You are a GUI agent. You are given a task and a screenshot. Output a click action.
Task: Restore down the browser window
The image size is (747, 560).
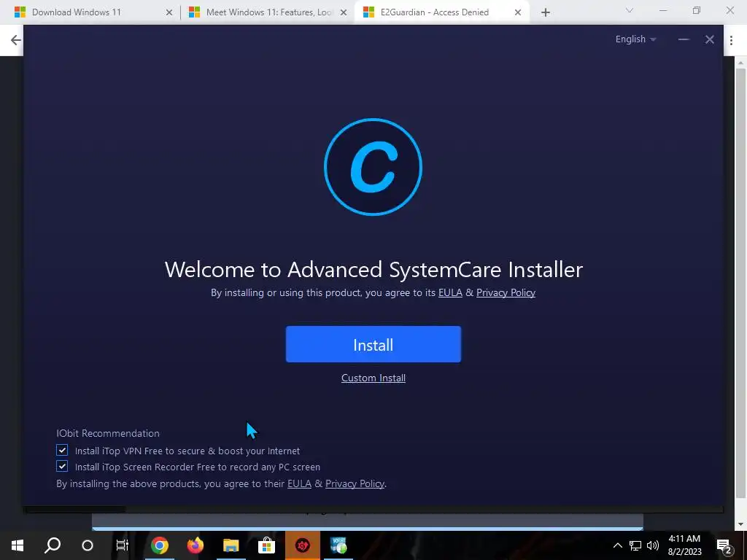pos(697,10)
